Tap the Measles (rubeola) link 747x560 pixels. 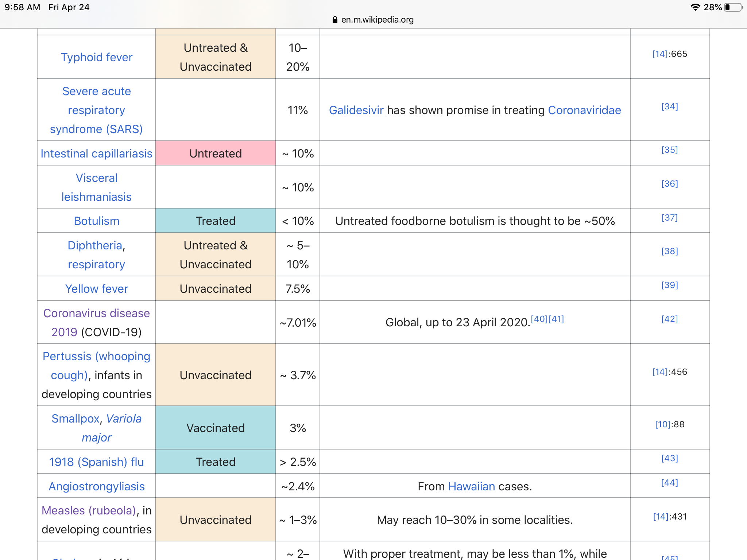[89, 510]
